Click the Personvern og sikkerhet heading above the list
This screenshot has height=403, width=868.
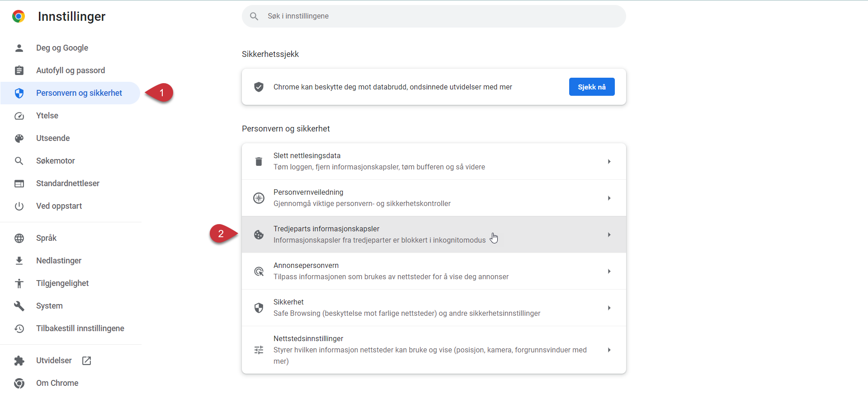tap(286, 129)
